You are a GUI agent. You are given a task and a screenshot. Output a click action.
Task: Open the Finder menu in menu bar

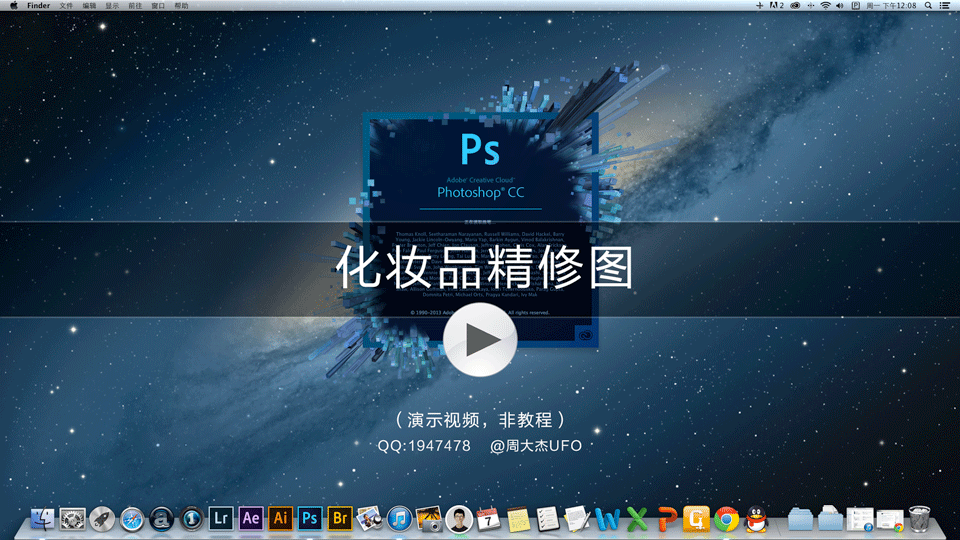point(39,6)
